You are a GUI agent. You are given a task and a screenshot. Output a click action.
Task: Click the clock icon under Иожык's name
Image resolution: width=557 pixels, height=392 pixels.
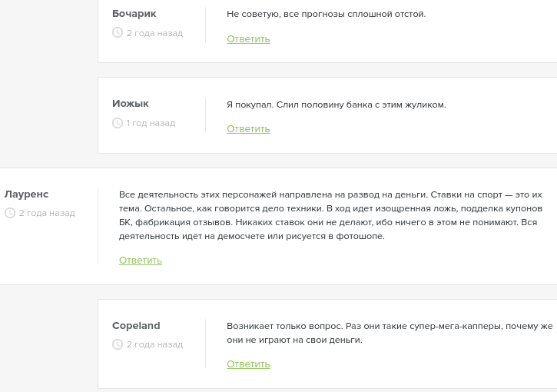(118, 123)
